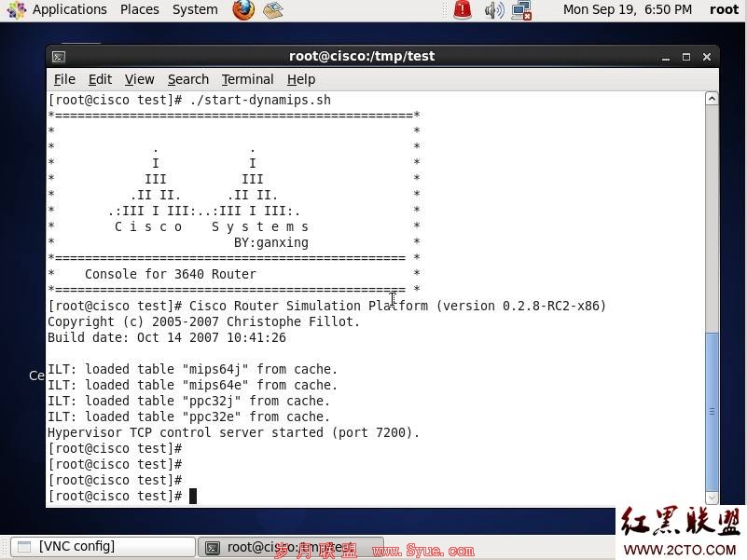The height and width of the screenshot is (560, 747).
Task: Click the 'BY:ganxing' text in banner
Action: click(271, 243)
